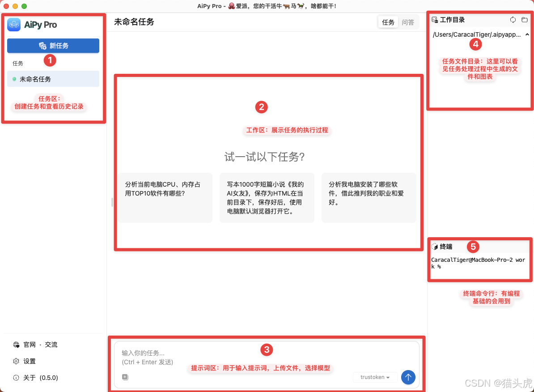Open the 交流 link
Screen dimensions: 534x392
pos(51,345)
